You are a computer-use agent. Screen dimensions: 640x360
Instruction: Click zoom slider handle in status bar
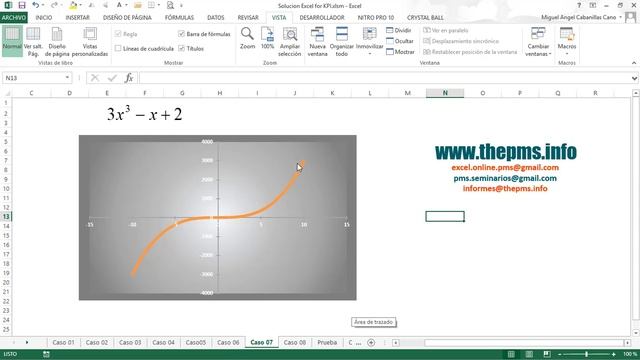pyautogui.click(x=587, y=354)
